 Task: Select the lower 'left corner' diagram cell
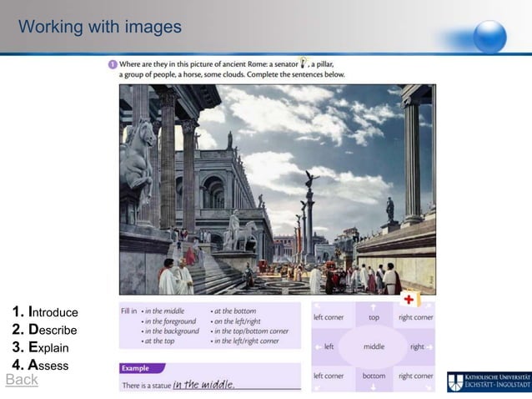pyautogui.click(x=329, y=376)
